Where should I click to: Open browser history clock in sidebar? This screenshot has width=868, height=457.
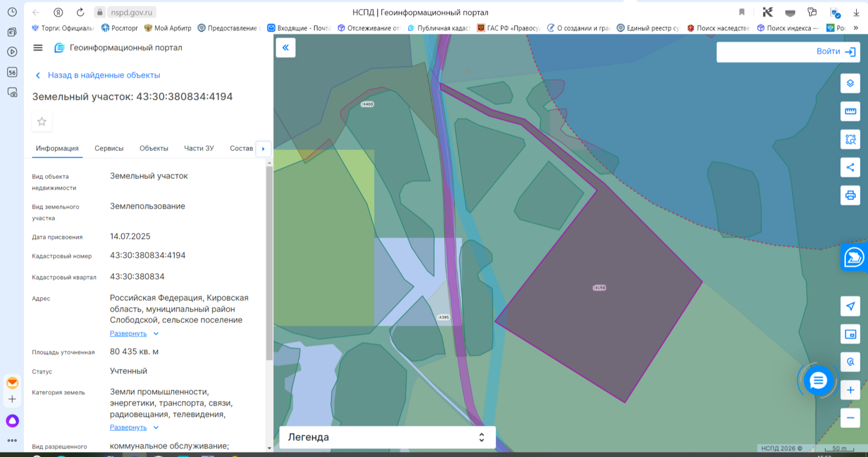(x=12, y=12)
